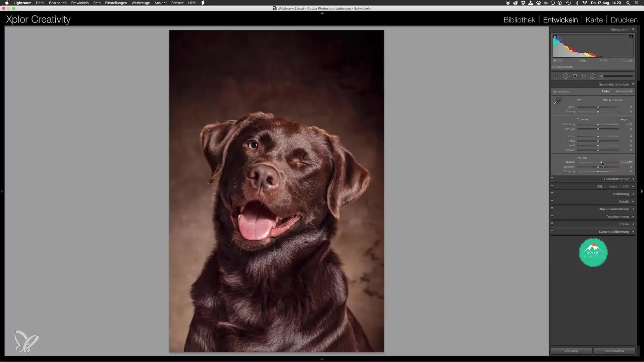Viewport: 644px width, 362px height.
Task: Expand the Objektivkorrekturen panel
Action: pyautogui.click(x=633, y=209)
